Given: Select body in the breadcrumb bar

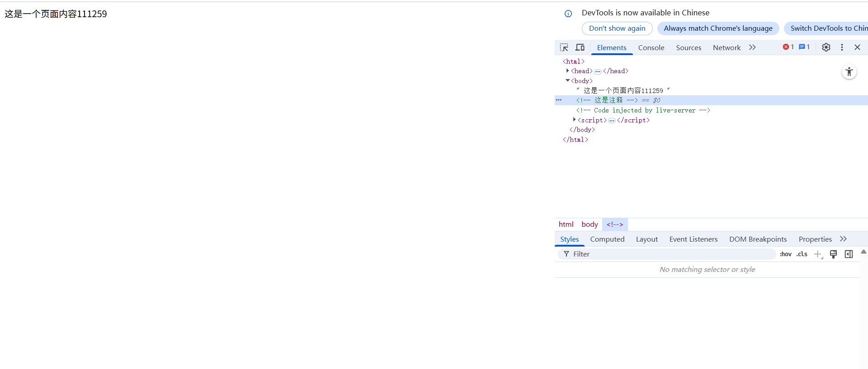Looking at the screenshot, I should pos(590,224).
